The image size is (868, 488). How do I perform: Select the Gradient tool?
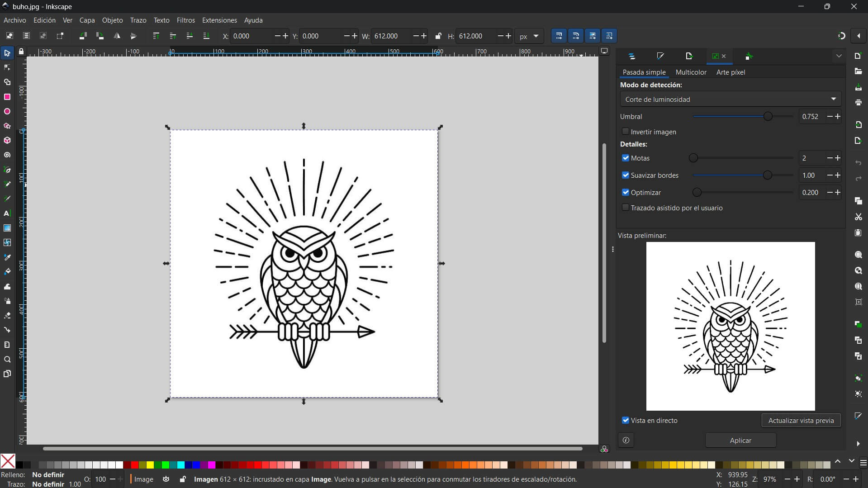coord(7,228)
